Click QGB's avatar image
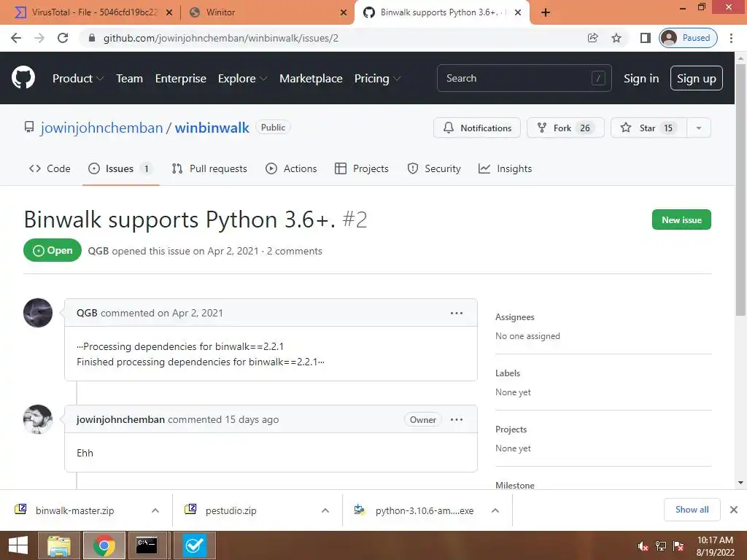This screenshot has width=747, height=560. pos(38,313)
